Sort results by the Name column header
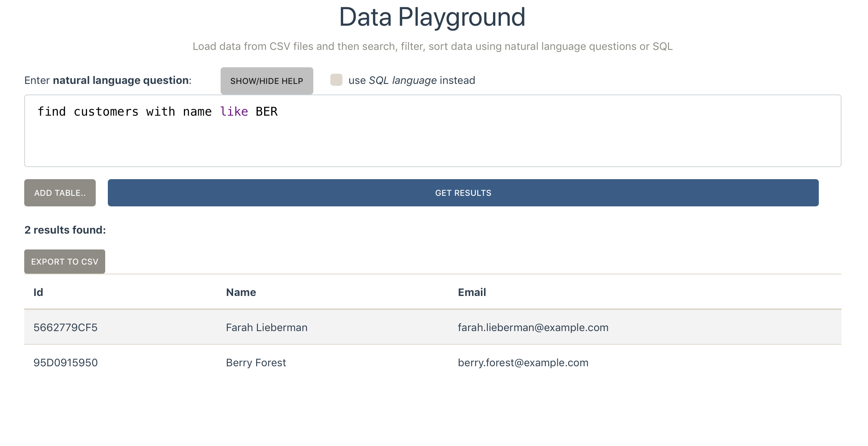The image size is (868, 446). point(241,292)
